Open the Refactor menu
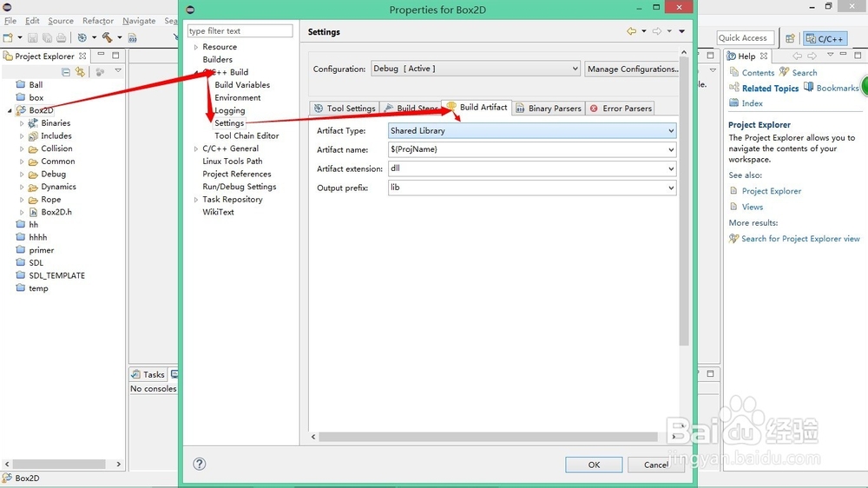 [x=98, y=21]
